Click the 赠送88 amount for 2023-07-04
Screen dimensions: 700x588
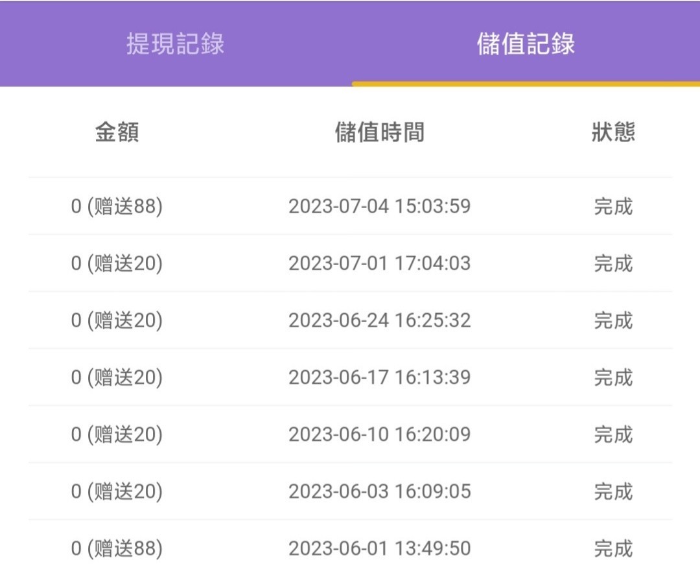117,207
